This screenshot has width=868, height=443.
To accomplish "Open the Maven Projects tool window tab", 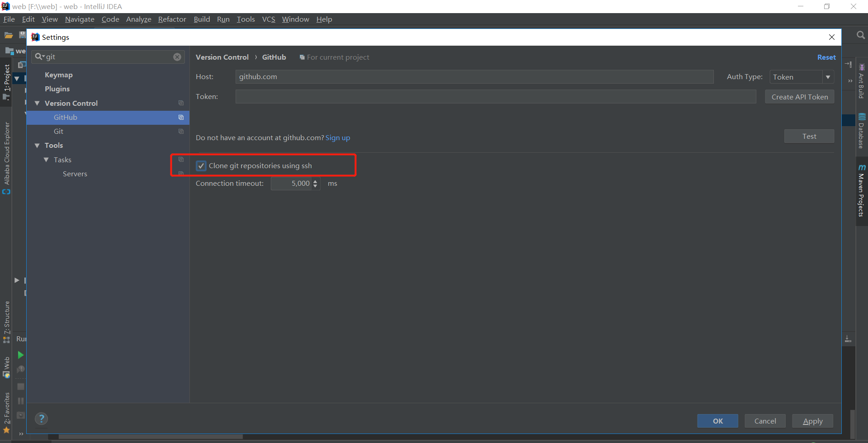I will pyautogui.click(x=862, y=190).
